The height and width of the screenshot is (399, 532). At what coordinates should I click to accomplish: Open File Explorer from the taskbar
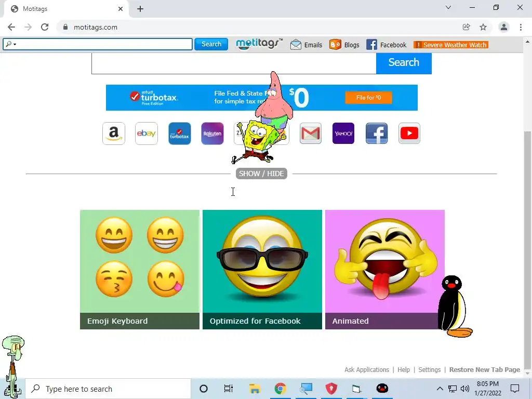click(255, 389)
